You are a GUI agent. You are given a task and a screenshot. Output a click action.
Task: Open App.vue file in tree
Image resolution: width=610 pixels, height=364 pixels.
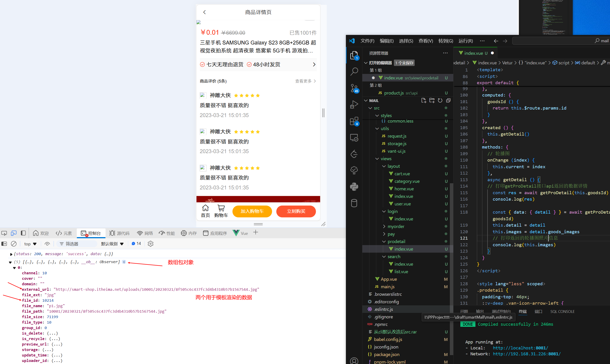[389, 279]
